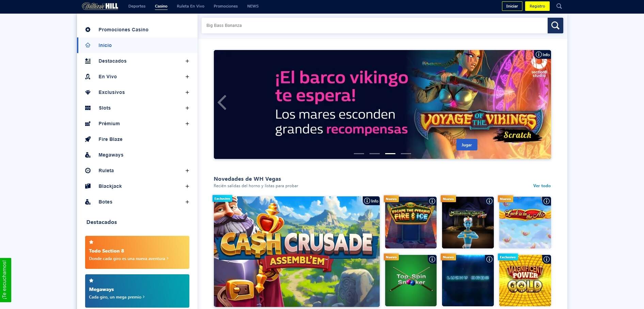The height and width of the screenshot is (309, 644).
Task: Click the Jugar button on the banner
Action: click(467, 145)
